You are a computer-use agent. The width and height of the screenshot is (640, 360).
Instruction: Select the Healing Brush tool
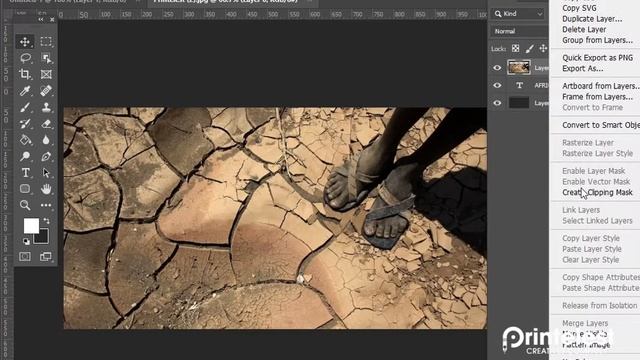46,91
